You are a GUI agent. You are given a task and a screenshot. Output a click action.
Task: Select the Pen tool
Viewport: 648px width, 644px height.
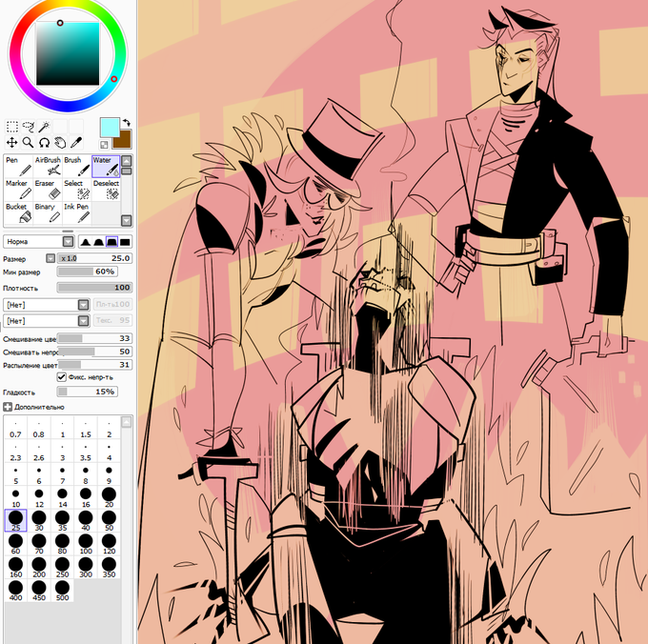pos(18,166)
